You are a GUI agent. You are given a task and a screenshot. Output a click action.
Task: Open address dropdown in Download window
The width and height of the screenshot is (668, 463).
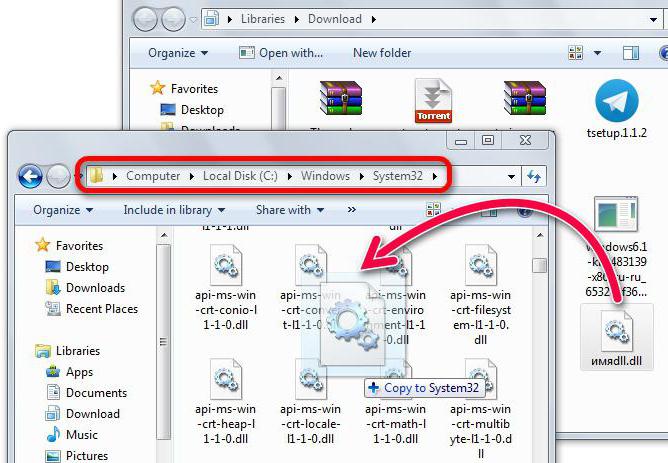(x=653, y=20)
